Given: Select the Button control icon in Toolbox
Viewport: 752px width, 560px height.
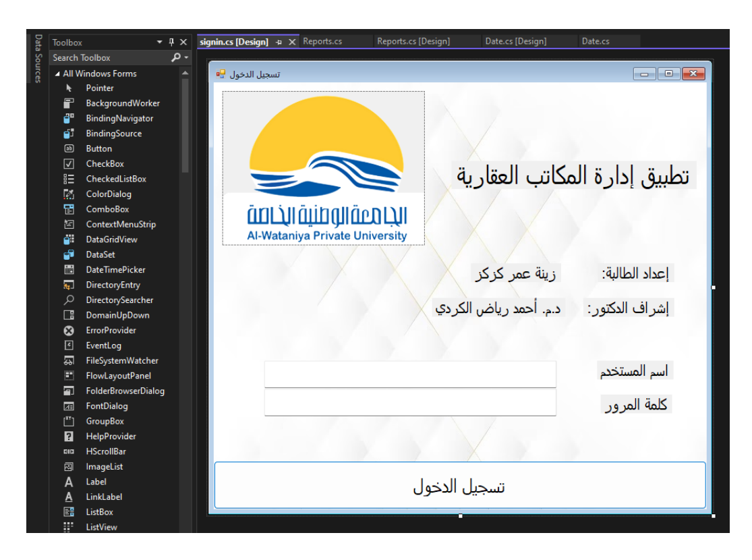Looking at the screenshot, I should (68, 148).
